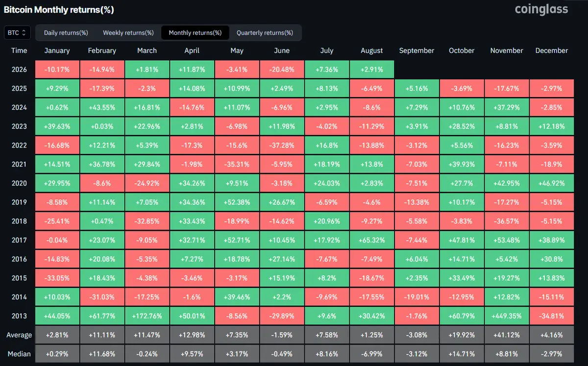Image resolution: width=588 pixels, height=366 pixels.
Task: Click the Median row label
Action: click(19, 354)
